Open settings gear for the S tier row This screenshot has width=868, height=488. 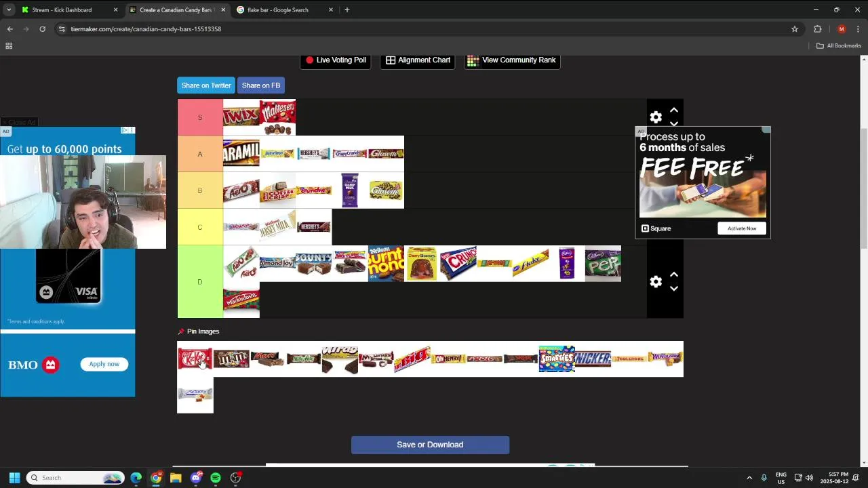[x=656, y=117]
